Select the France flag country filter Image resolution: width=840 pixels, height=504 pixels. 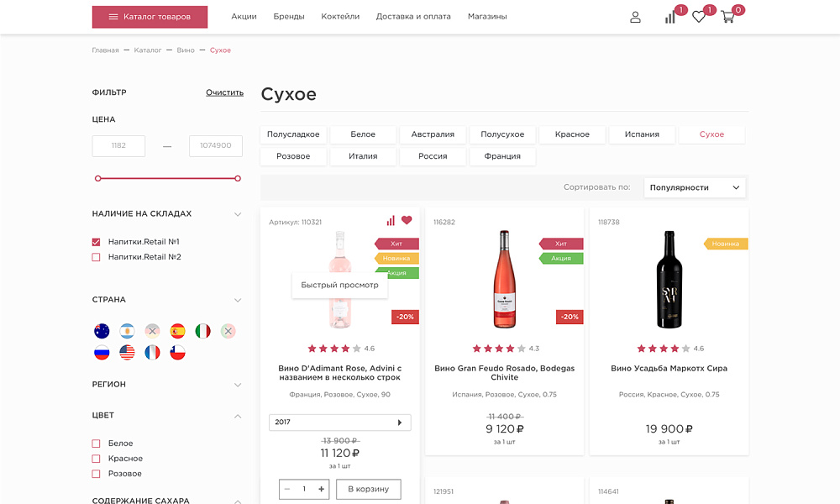tap(152, 353)
